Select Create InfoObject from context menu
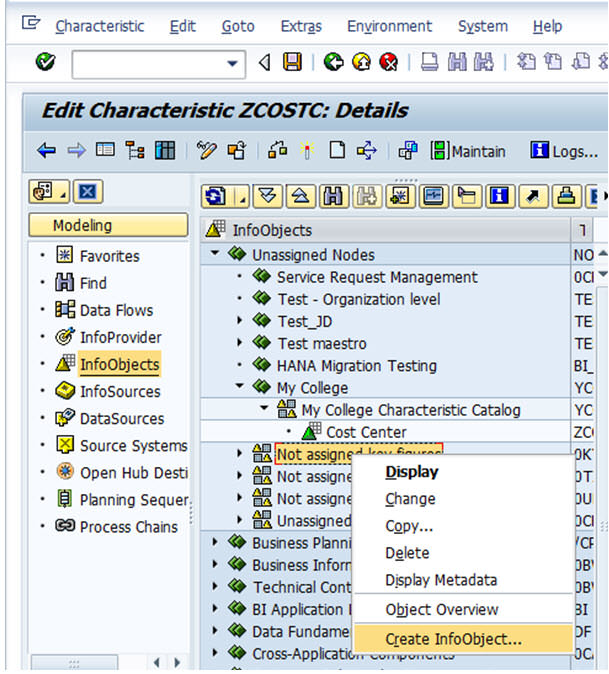The width and height of the screenshot is (609, 674). click(x=453, y=638)
